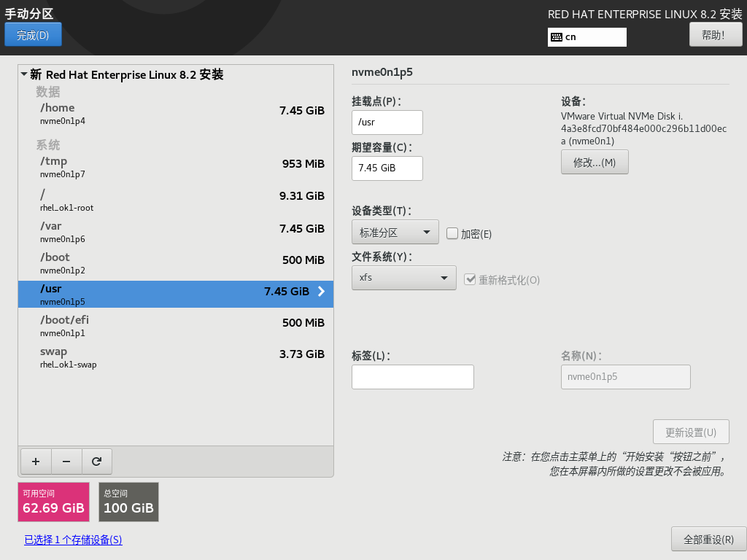
Task: Click the keyboard layout icon next to cn
Action: [x=557, y=37]
